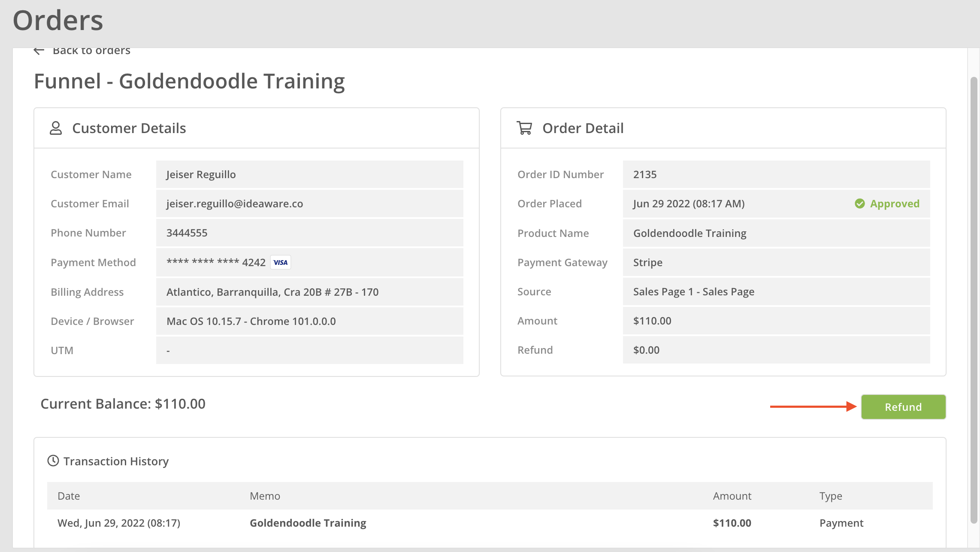Go back to orders link

(91, 51)
